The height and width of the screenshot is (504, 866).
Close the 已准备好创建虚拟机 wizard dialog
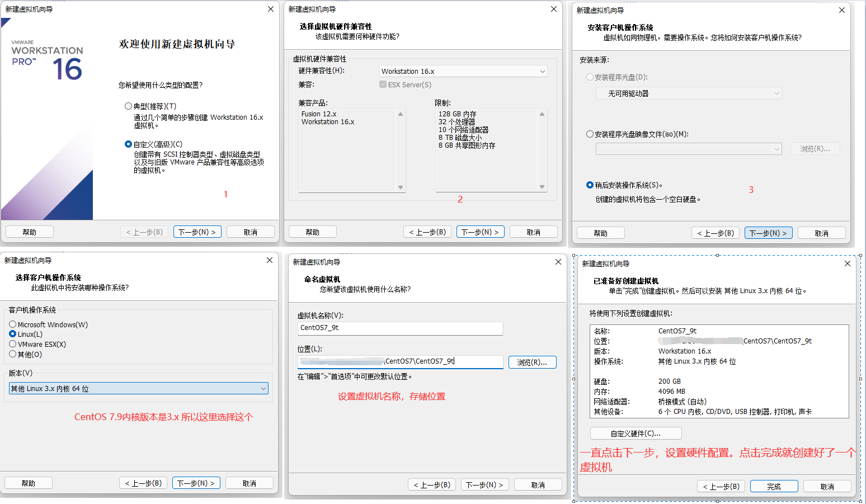(847, 263)
